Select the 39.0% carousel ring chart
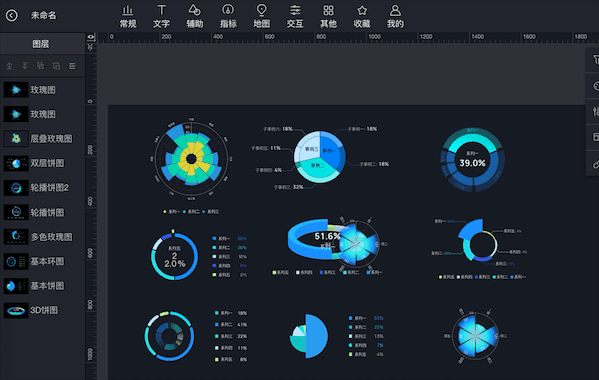The image size is (599, 380). (x=473, y=159)
